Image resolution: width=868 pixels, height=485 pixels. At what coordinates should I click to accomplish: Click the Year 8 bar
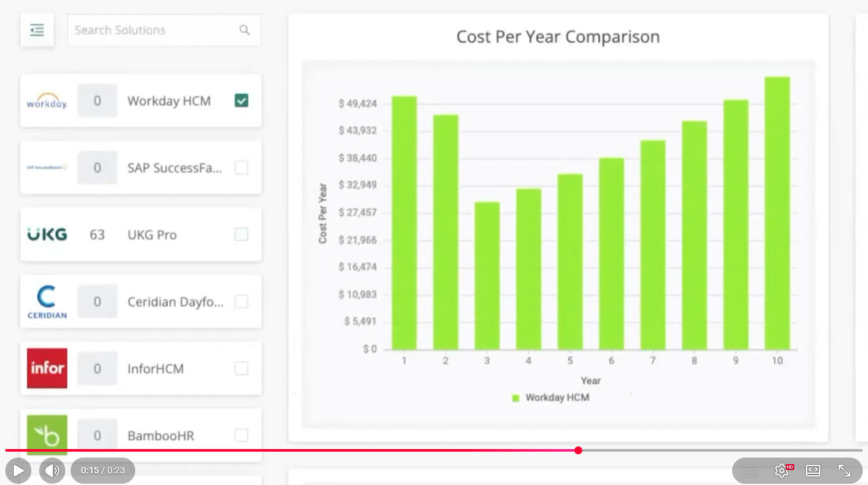point(695,235)
